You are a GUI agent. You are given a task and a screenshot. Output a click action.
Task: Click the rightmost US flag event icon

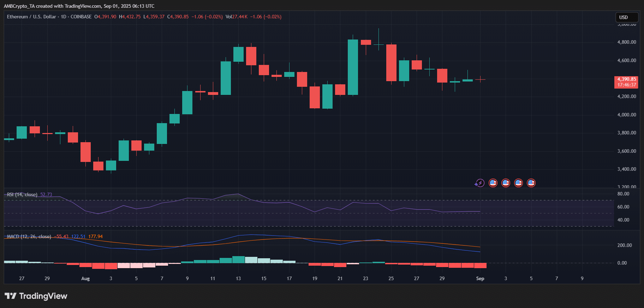tap(531, 183)
